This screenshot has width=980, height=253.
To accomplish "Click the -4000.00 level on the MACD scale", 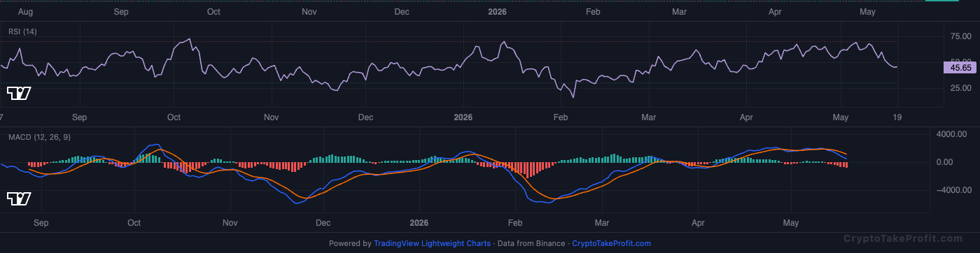I will (x=954, y=189).
